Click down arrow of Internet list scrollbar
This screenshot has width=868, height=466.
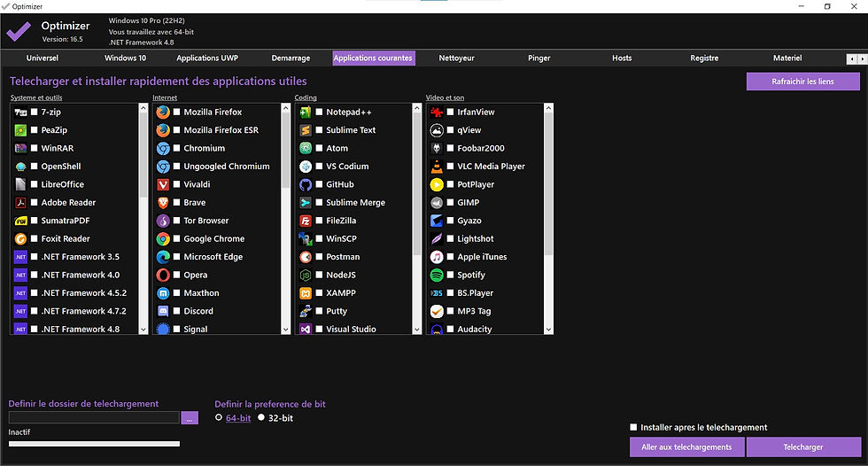click(x=285, y=330)
